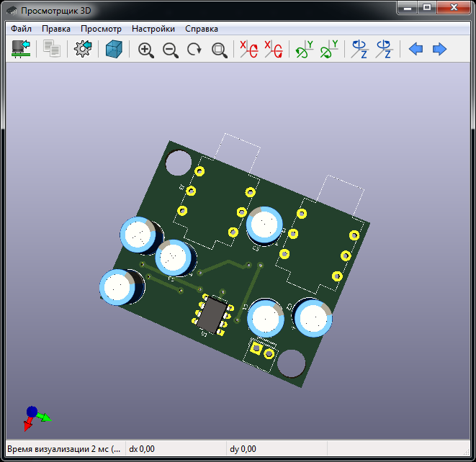Screen dimensions: 476x462
Task: Open the Просмотр menu
Action: pyautogui.click(x=101, y=29)
